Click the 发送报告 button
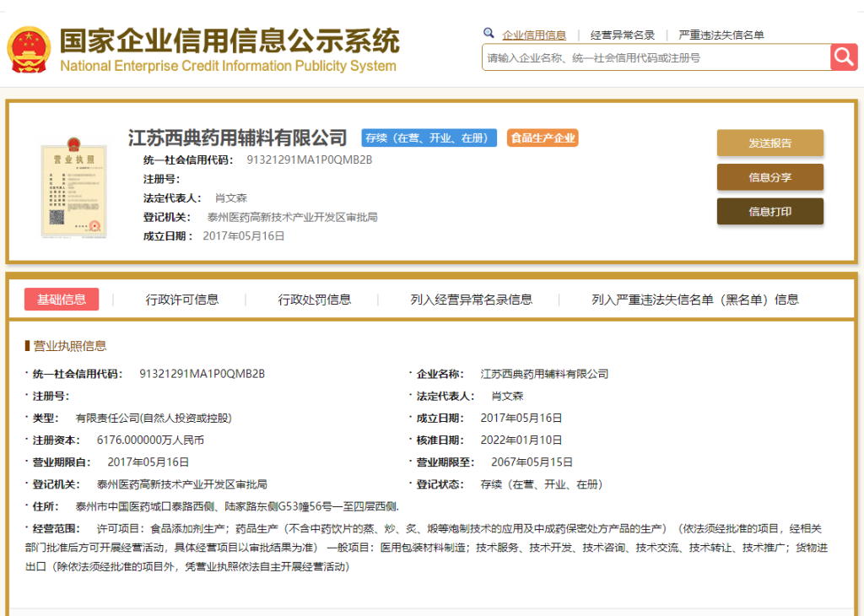Viewport: 864px width, 616px height. pyautogui.click(x=769, y=143)
